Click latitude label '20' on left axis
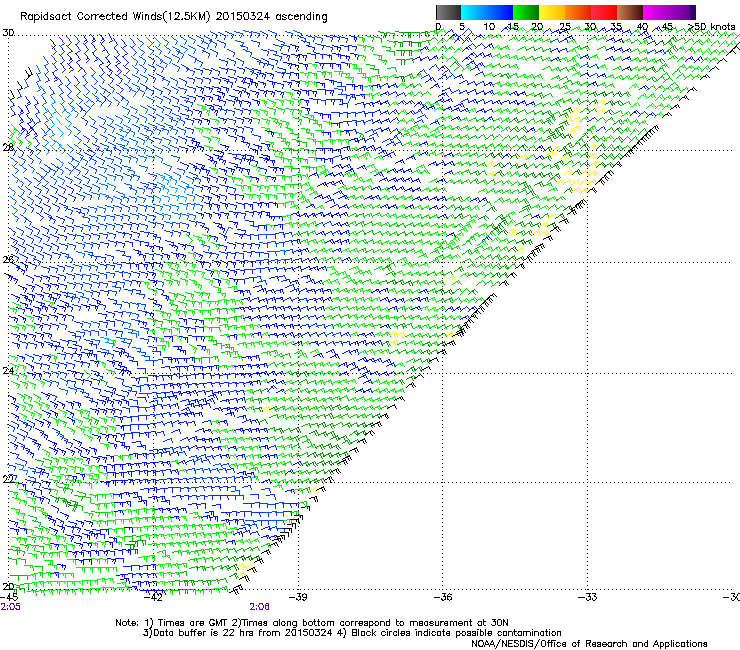740x650 pixels. click(8, 587)
